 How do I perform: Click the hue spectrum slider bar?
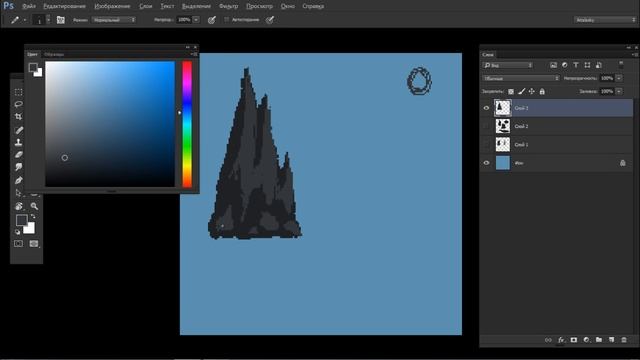tap(187, 124)
